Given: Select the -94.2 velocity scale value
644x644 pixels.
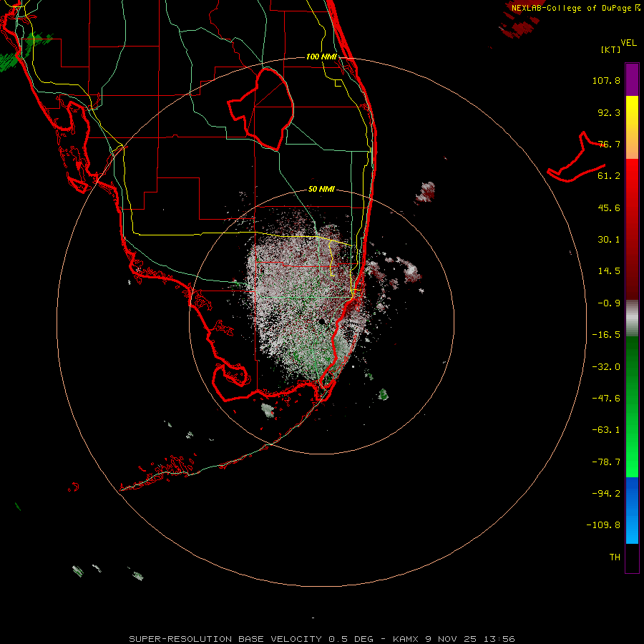Looking at the screenshot, I should pos(606,494).
